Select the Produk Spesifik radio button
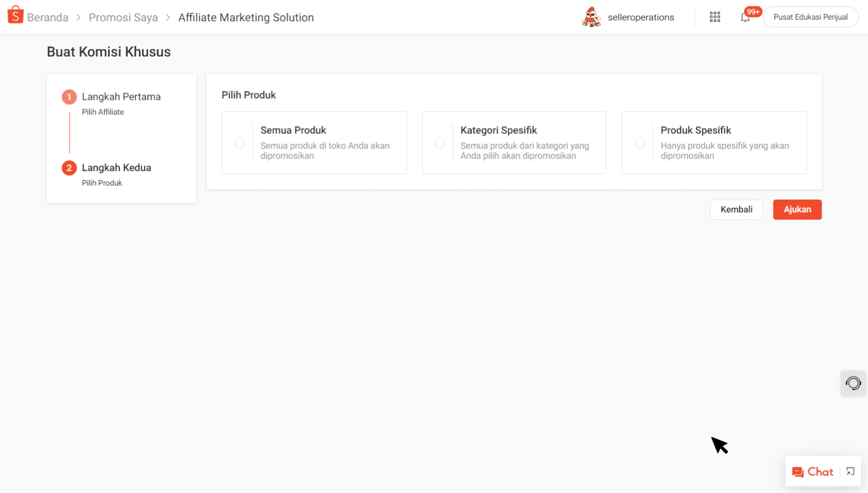This screenshot has width=868, height=493. [640, 143]
